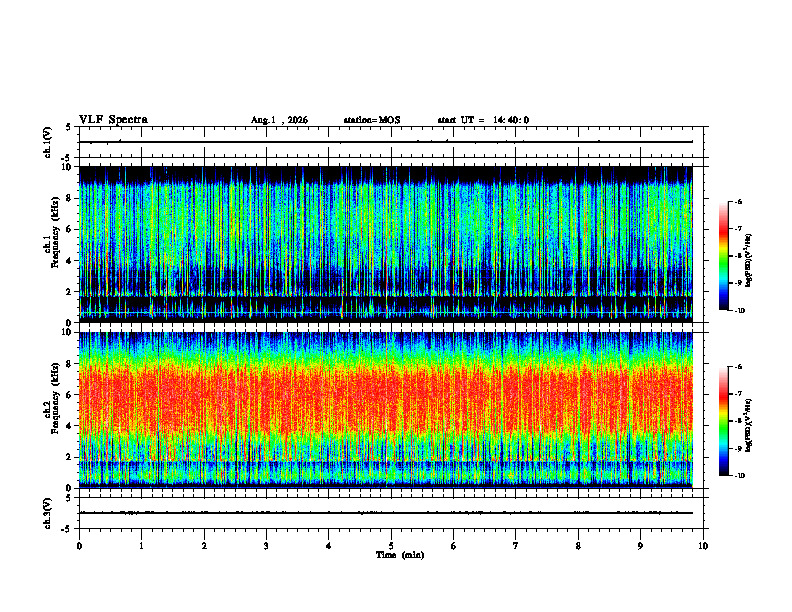Click the "VLF Spectra" plot title
The image size is (792, 612).
(x=113, y=120)
